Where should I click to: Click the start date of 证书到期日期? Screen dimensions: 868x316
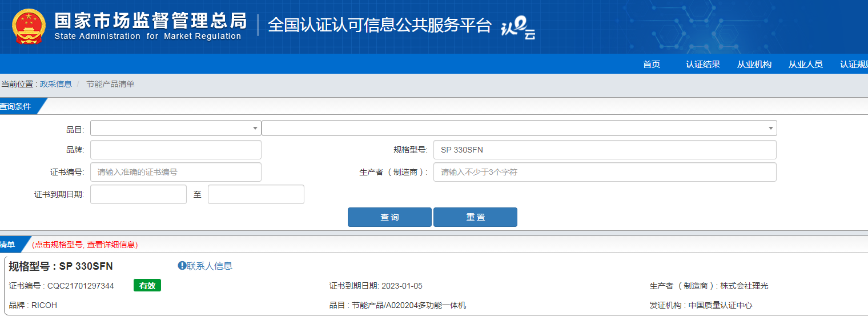[138, 194]
